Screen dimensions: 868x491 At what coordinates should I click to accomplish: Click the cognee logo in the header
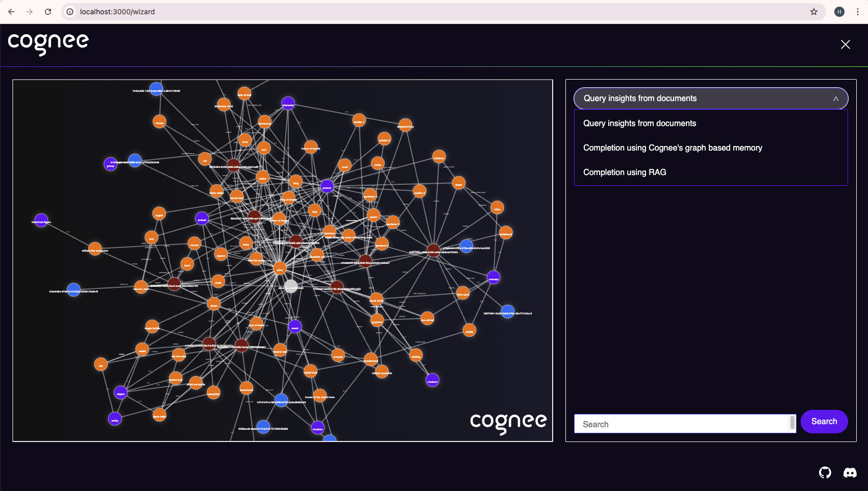coord(48,44)
